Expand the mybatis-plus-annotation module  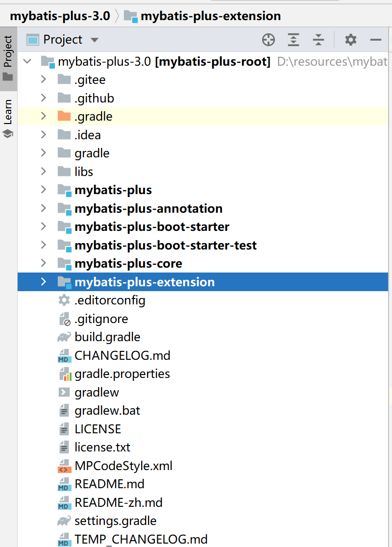point(44,208)
